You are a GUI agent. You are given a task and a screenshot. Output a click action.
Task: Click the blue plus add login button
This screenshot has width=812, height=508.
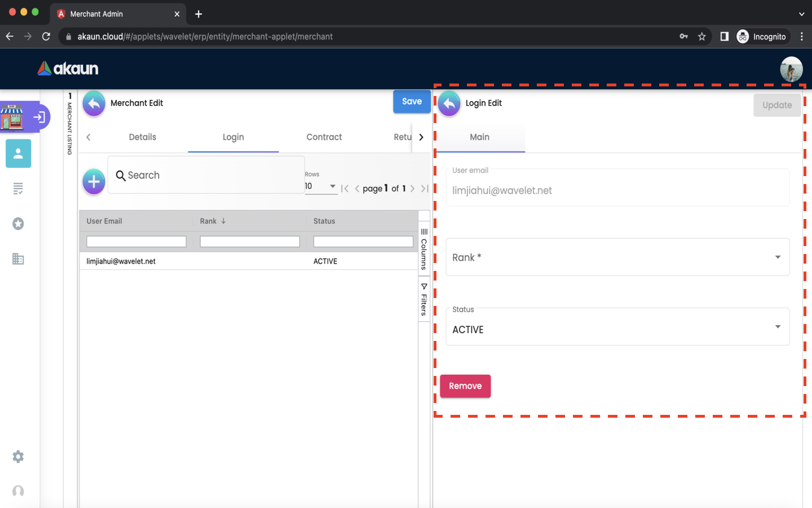94,182
